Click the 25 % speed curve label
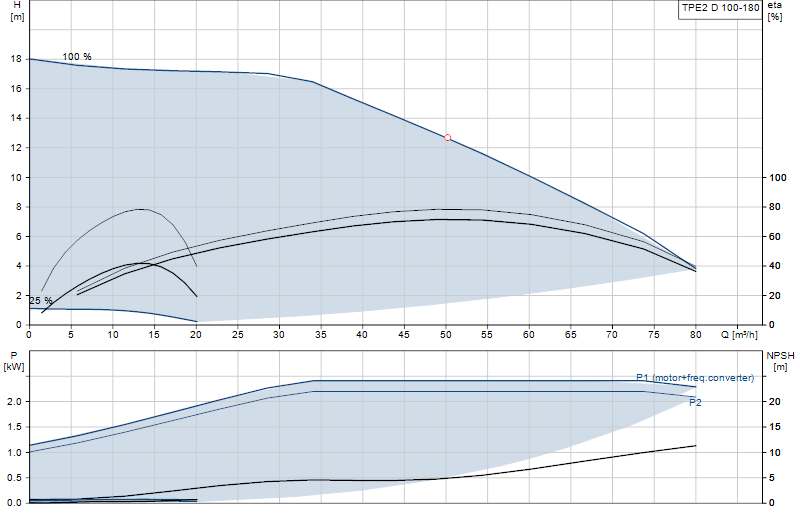Screen dimensions: 800x520 click(x=41, y=301)
